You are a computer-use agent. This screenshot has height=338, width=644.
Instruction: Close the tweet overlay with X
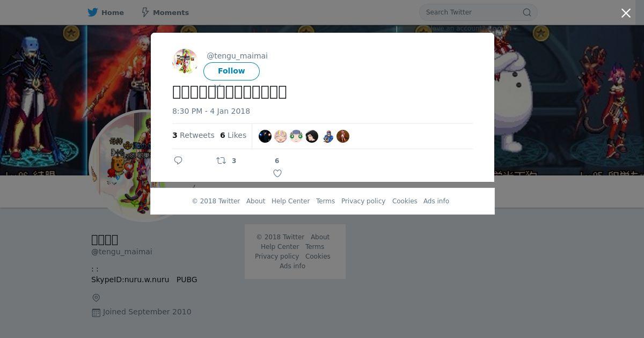pos(626,13)
